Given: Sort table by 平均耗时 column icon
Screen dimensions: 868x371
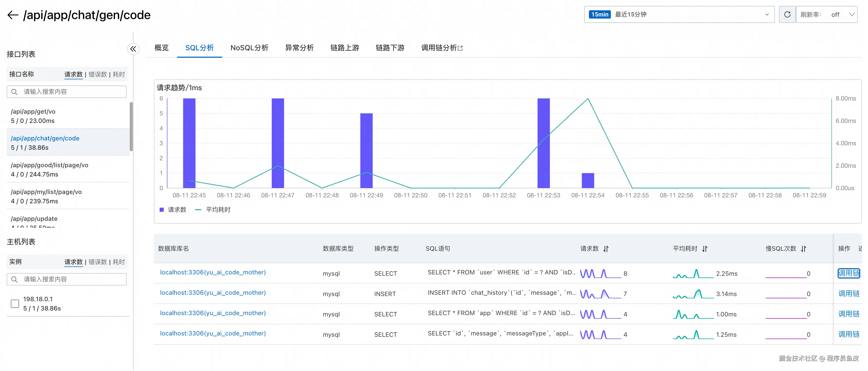Looking at the screenshot, I should pyautogui.click(x=705, y=249).
